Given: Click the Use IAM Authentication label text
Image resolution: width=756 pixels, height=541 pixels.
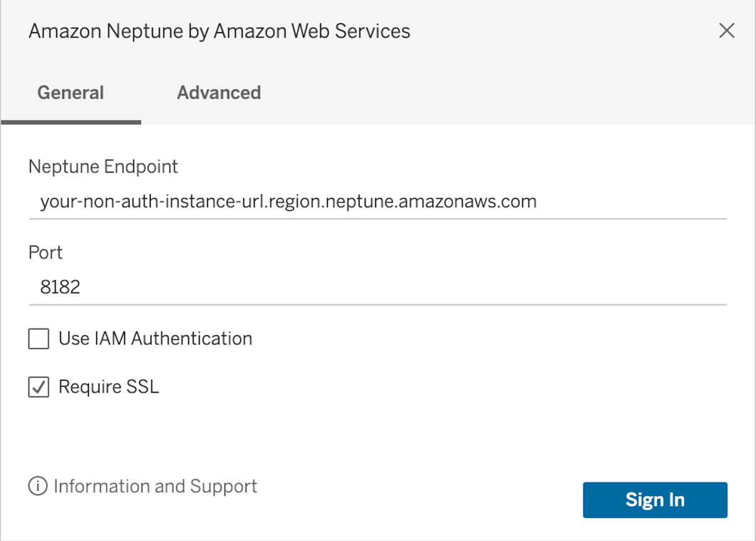Looking at the screenshot, I should pyautogui.click(x=155, y=339).
